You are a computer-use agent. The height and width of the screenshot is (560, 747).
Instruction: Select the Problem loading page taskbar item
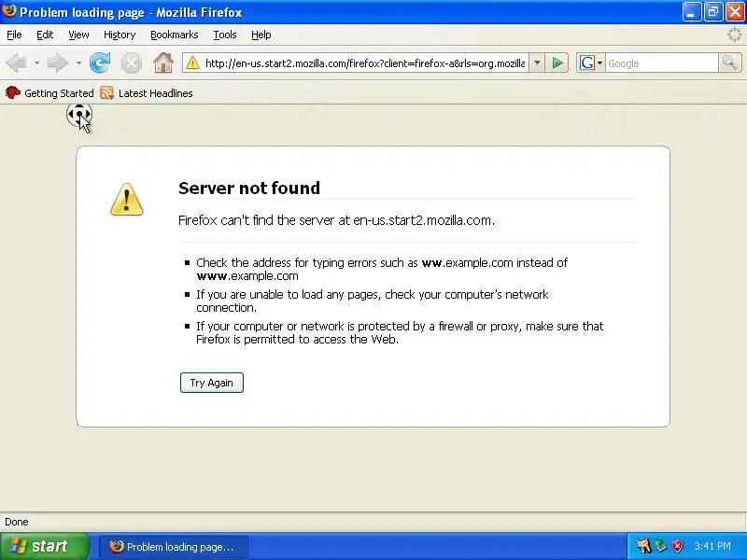click(174, 547)
